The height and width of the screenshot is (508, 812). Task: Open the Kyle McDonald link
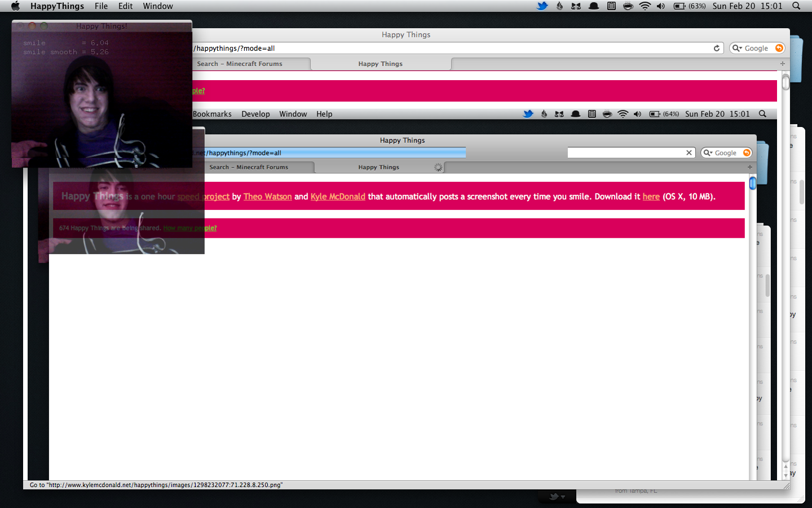(x=338, y=196)
